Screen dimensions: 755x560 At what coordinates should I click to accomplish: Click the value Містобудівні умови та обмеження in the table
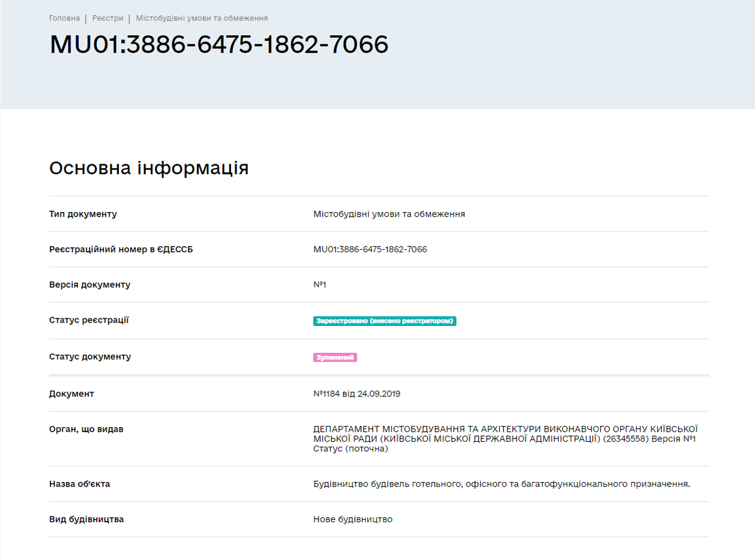click(389, 214)
